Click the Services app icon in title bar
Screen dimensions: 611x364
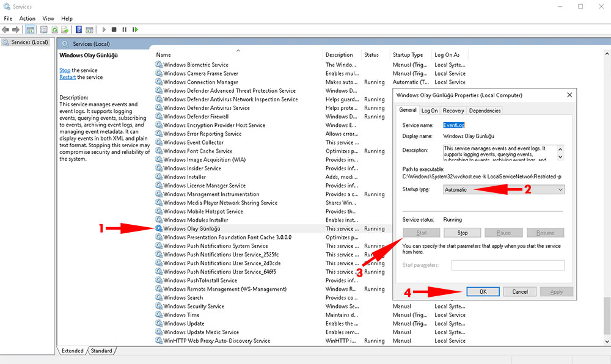coord(6,7)
